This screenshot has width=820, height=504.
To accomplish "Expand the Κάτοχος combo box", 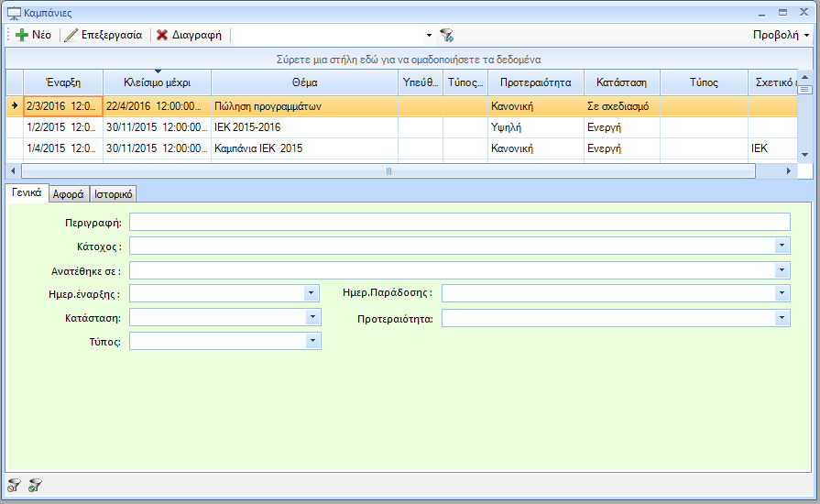I will click(x=782, y=246).
